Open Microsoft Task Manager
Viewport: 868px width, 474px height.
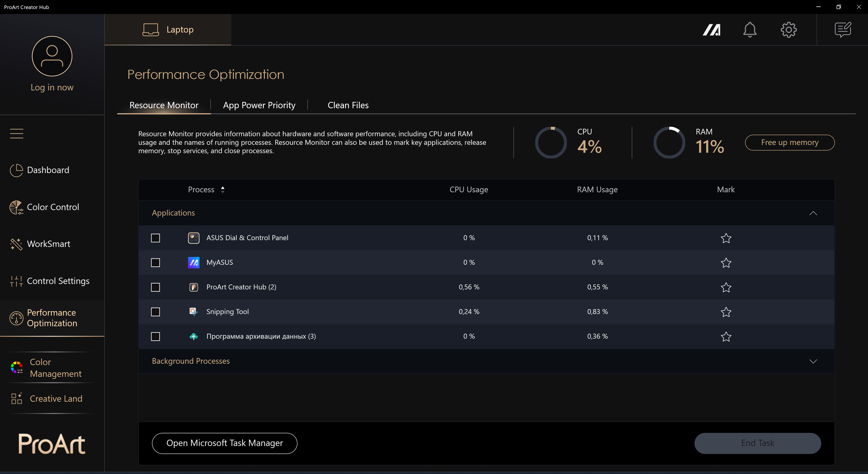point(224,443)
